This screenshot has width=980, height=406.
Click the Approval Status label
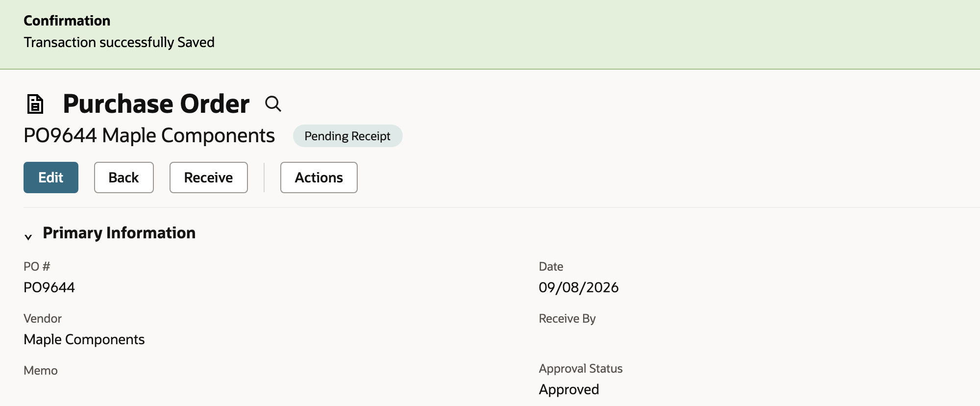click(581, 369)
